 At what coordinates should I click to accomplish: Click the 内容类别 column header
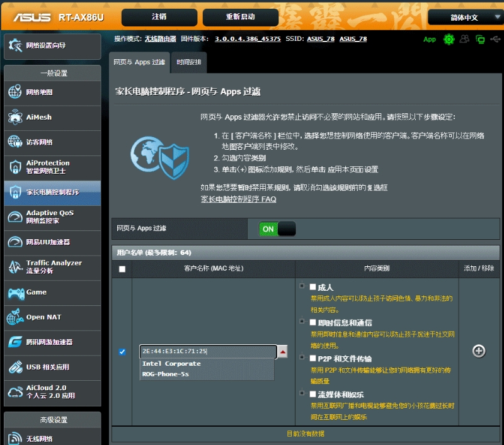tap(377, 268)
